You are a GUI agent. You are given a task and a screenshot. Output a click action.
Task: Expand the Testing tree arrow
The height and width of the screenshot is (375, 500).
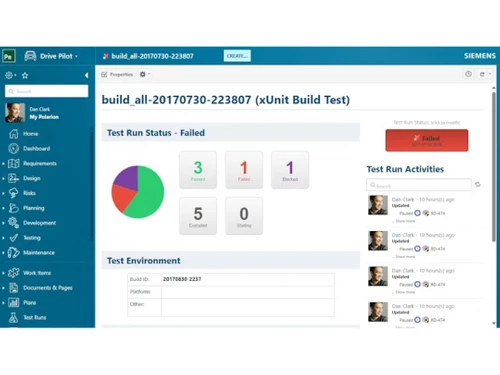pyautogui.click(x=3, y=238)
